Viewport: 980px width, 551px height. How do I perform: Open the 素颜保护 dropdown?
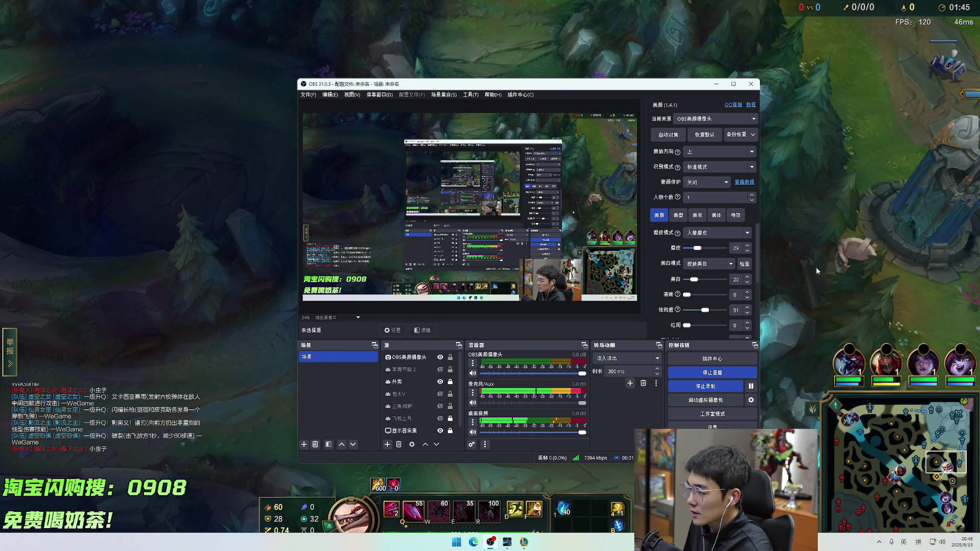(x=707, y=182)
